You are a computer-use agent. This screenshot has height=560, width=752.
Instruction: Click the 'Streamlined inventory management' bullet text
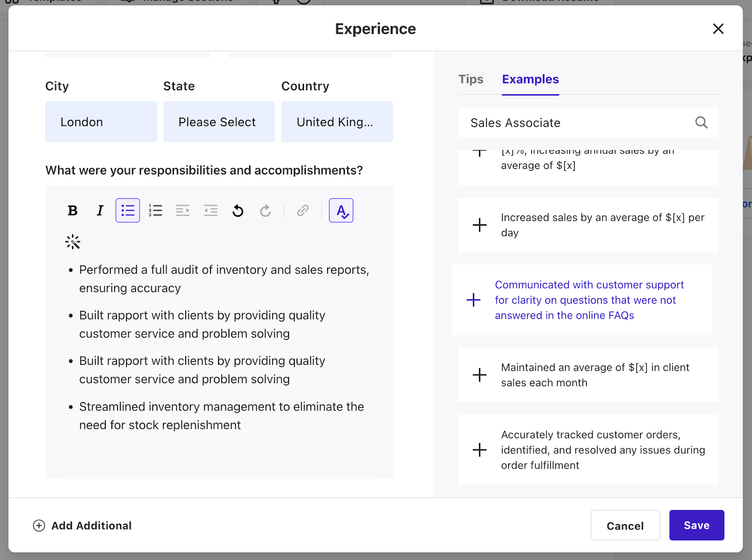(221, 416)
